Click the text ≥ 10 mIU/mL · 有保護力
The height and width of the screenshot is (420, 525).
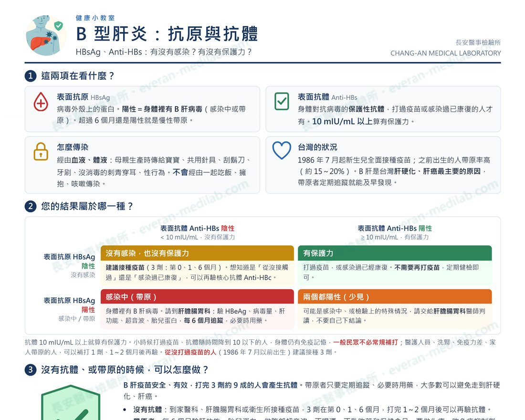click(x=395, y=237)
